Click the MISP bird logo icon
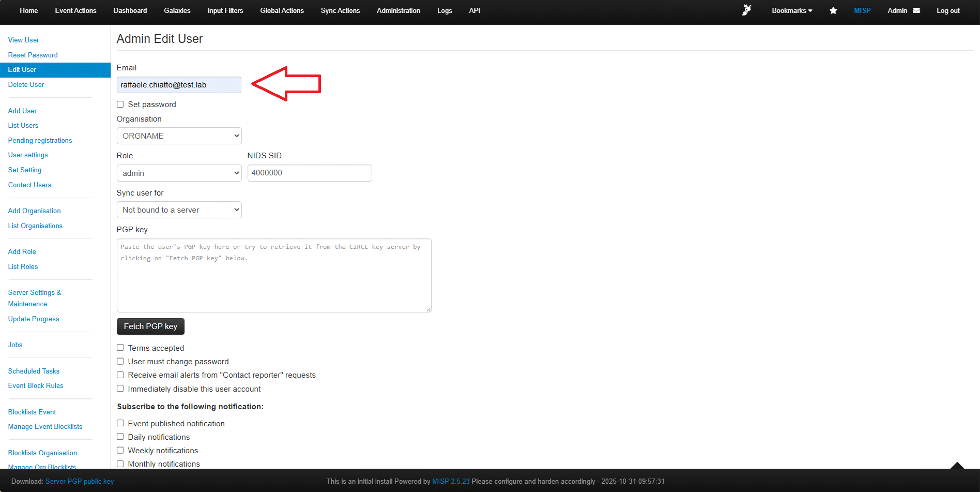 coord(746,10)
